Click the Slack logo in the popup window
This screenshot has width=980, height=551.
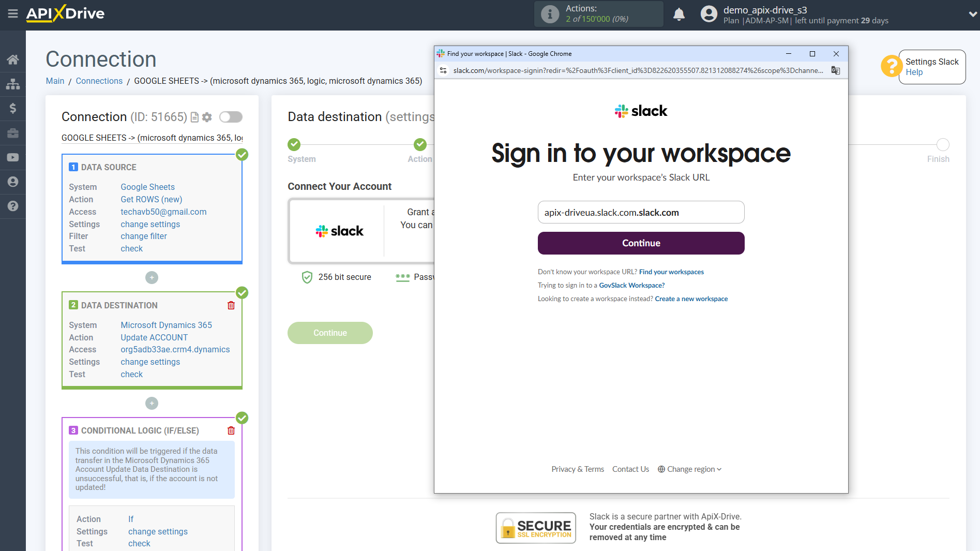click(x=641, y=111)
